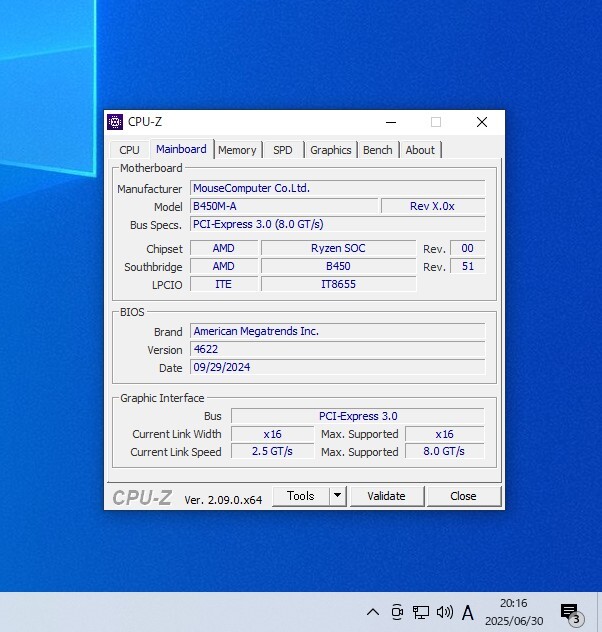Click the Close button at bottom
Screen dimensions: 602x632
[x=463, y=496]
